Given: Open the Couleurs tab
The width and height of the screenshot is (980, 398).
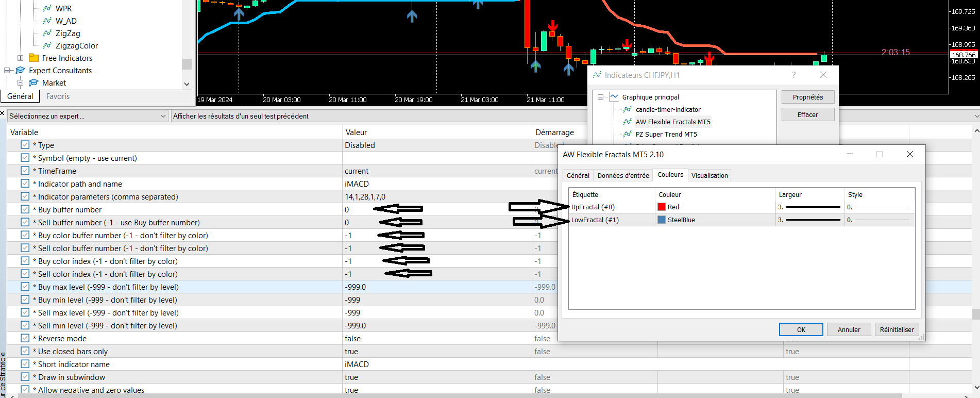Looking at the screenshot, I should pyautogui.click(x=670, y=175).
